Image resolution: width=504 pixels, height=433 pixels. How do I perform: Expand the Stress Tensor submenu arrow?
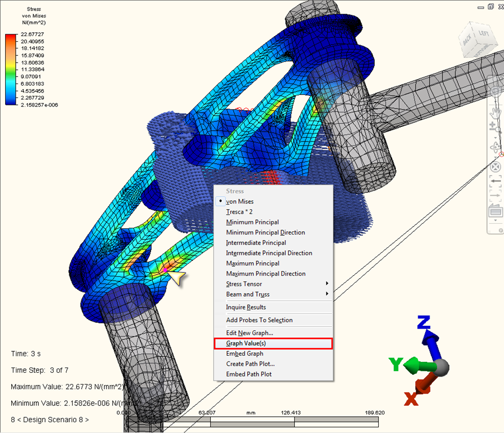coord(327,283)
